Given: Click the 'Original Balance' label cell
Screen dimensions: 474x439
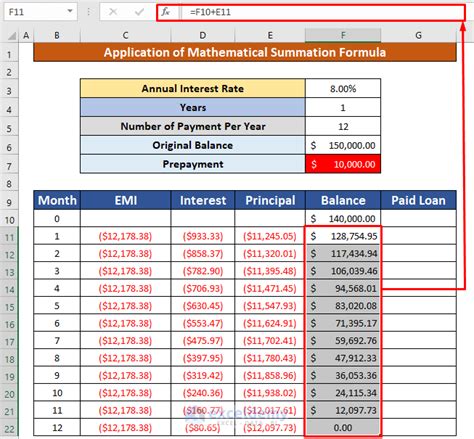Looking at the screenshot, I should pyautogui.click(x=193, y=145).
